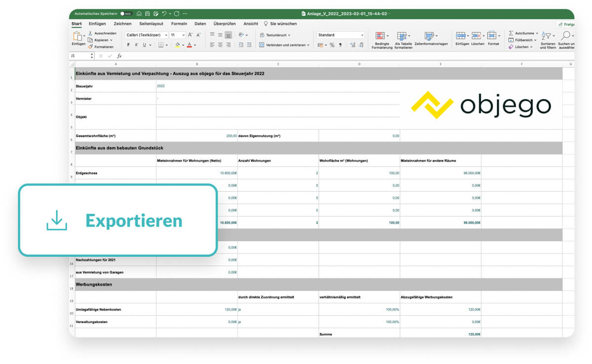Toggle the highlighted bottom vertical alignment button
Screen dimensions: 592x364
228,35
